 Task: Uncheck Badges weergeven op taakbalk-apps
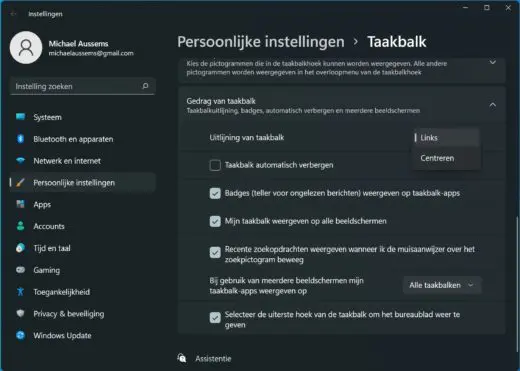[215, 193]
